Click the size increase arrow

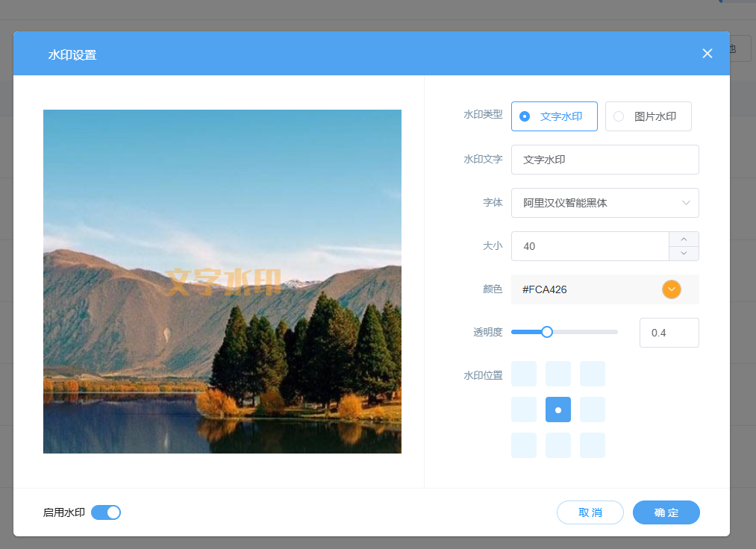684,239
